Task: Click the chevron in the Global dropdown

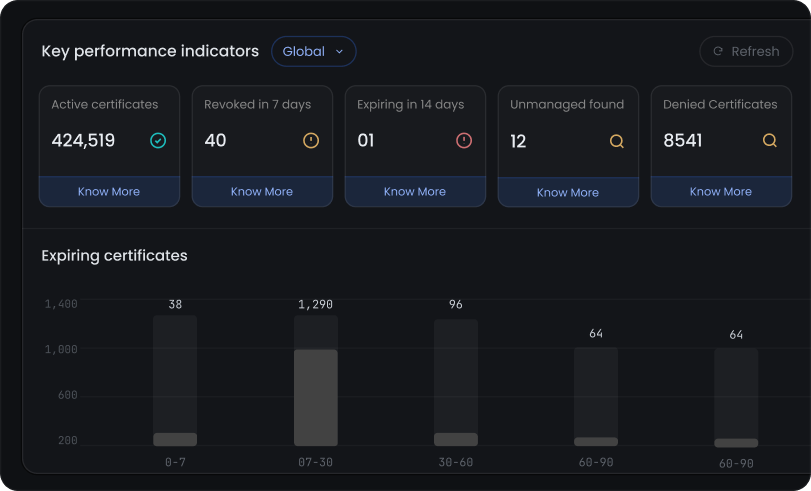Action: 339,51
